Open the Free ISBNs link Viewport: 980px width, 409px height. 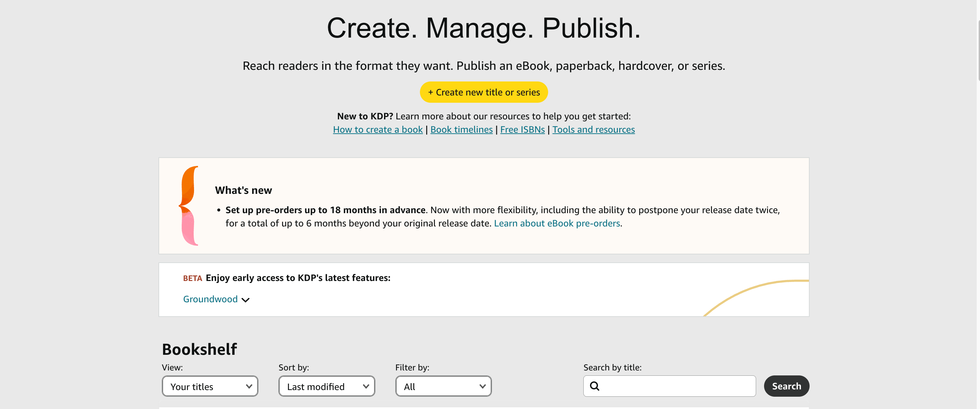522,129
